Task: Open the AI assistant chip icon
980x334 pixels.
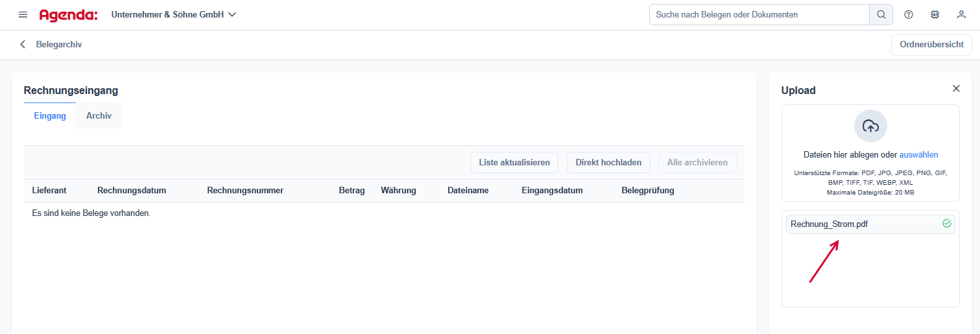Action: point(935,15)
